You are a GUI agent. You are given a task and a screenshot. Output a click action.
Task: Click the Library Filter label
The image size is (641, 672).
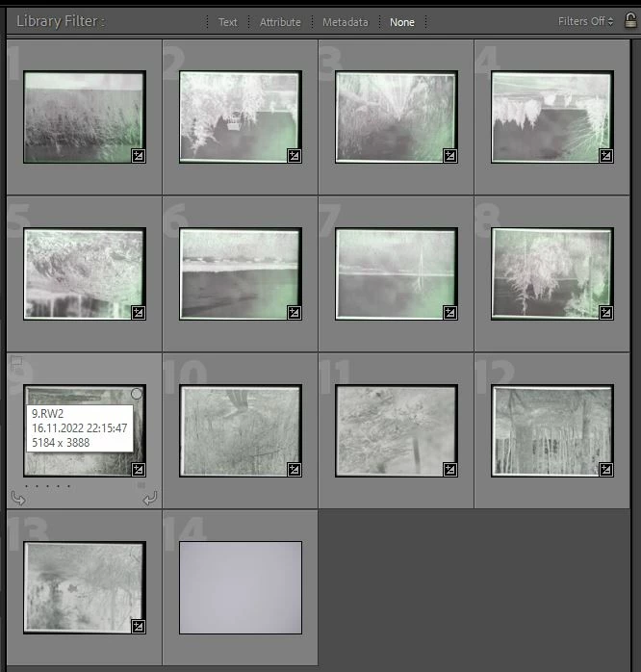pyautogui.click(x=61, y=21)
